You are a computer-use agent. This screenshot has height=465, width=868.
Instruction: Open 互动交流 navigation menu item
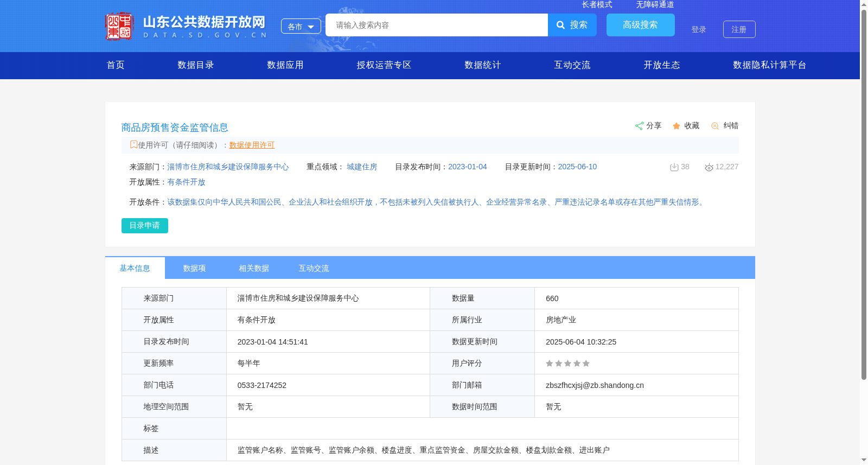[x=572, y=65]
